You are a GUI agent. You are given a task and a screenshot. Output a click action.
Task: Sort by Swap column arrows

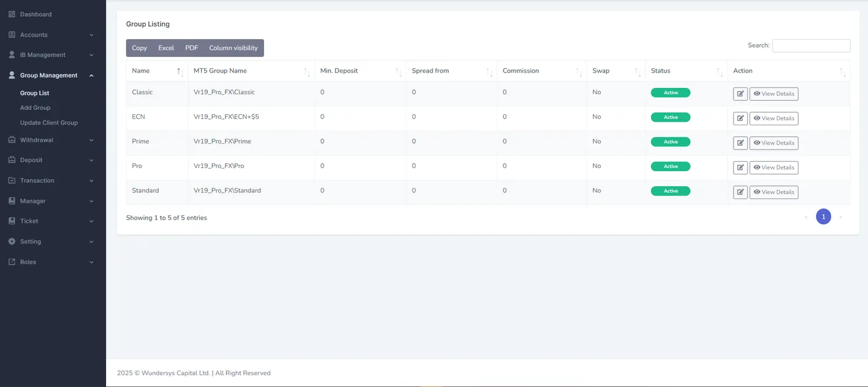637,72
